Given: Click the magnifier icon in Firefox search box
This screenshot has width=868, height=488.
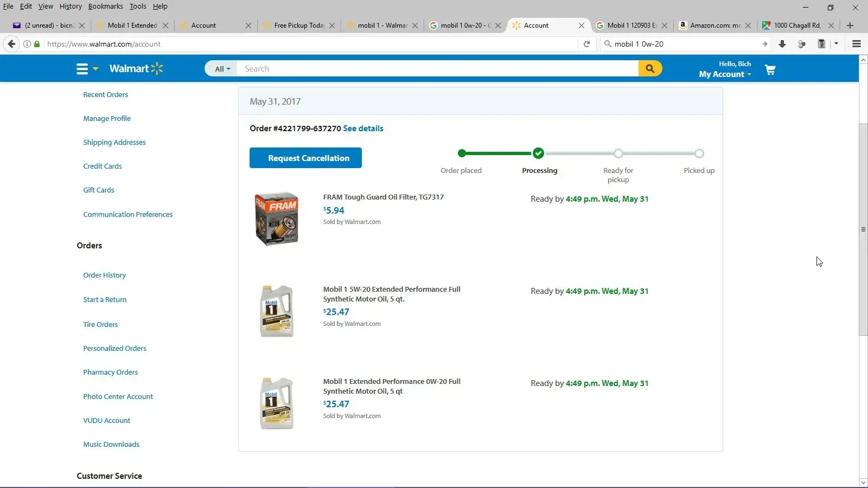Looking at the screenshot, I should click(608, 44).
